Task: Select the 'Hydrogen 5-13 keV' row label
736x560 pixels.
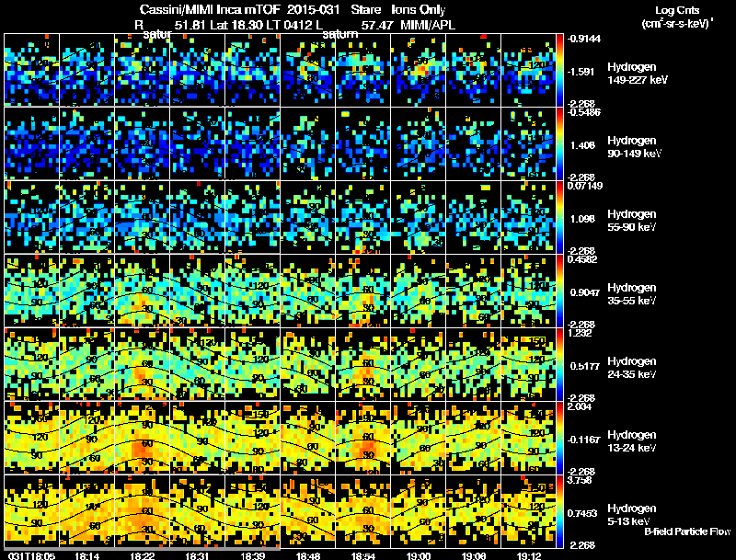Action: (632, 515)
